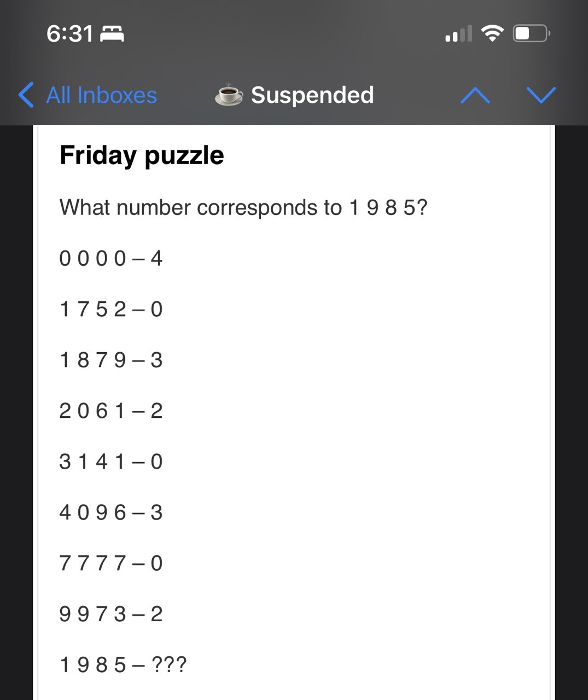Viewport: 588px width, 700px height.
Task: Select the line 1 8 7 9 – 3
Action: (x=111, y=360)
